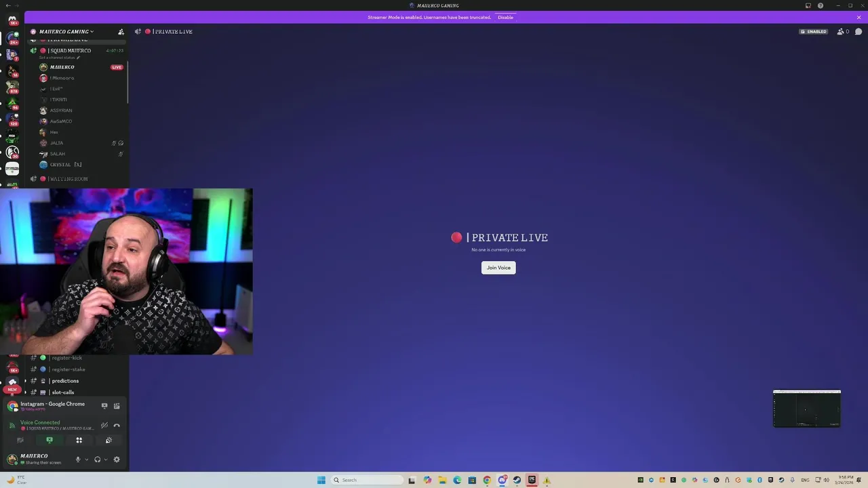Select user JALTA in voice list
The image size is (868, 488).
(x=81, y=143)
